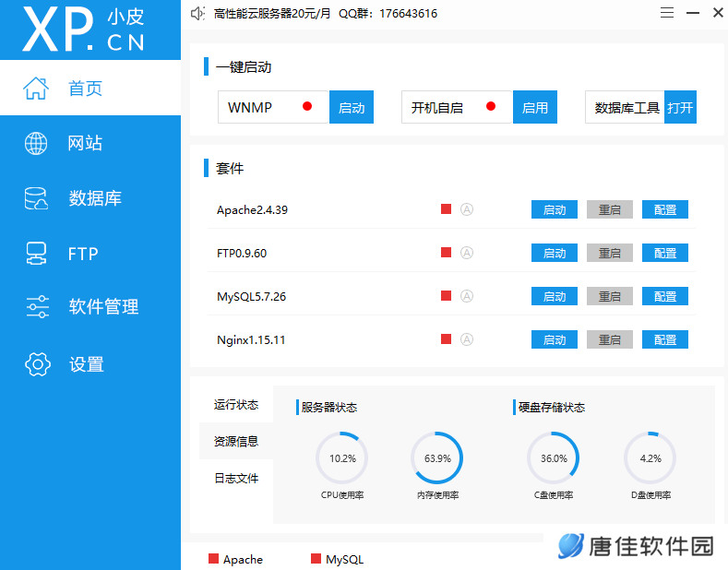
Task: Click 硬盘存储状态 heading
Action: [x=551, y=407]
